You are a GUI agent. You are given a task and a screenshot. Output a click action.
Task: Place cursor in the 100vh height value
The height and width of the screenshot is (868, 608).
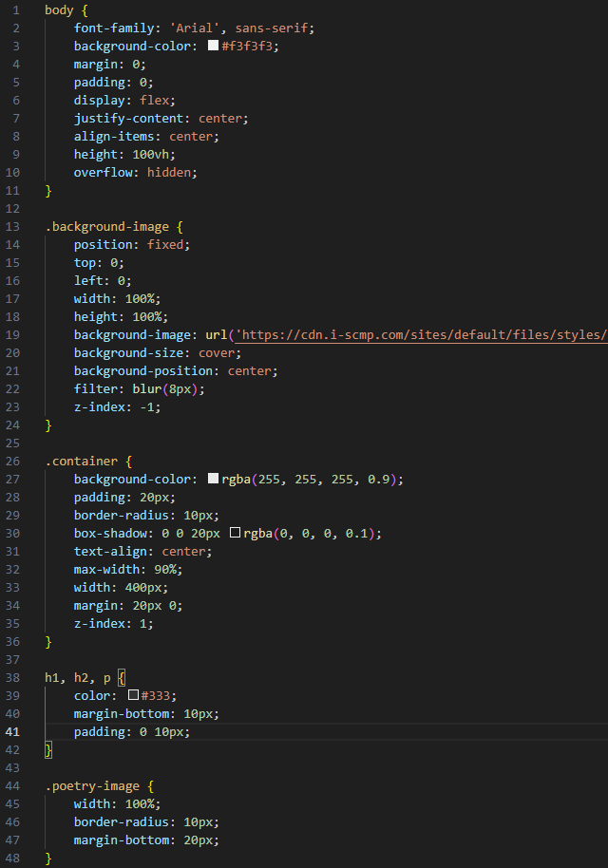click(x=154, y=154)
